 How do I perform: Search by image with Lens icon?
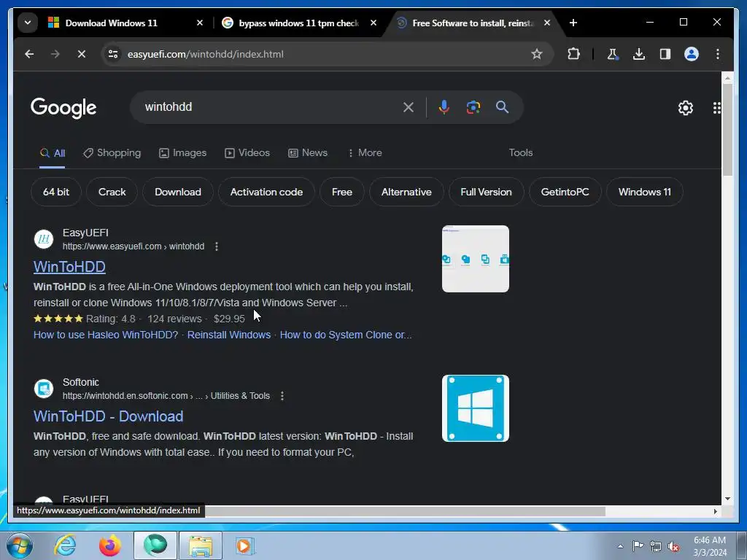point(473,107)
